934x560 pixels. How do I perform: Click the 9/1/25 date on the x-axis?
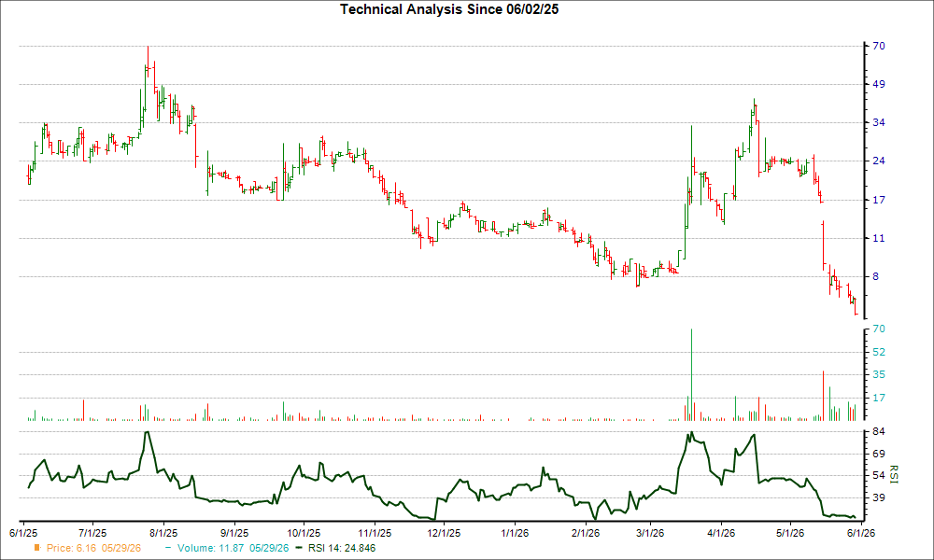[x=235, y=533]
